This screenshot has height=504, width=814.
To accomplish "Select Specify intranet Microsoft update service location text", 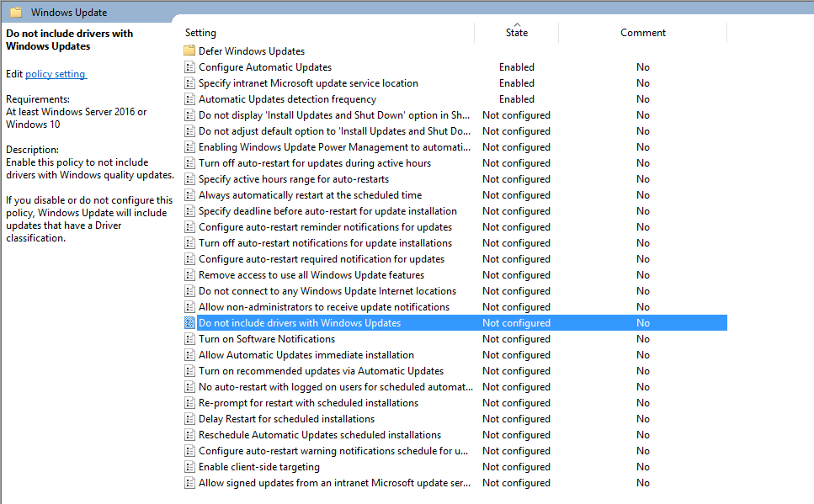I will pos(308,83).
